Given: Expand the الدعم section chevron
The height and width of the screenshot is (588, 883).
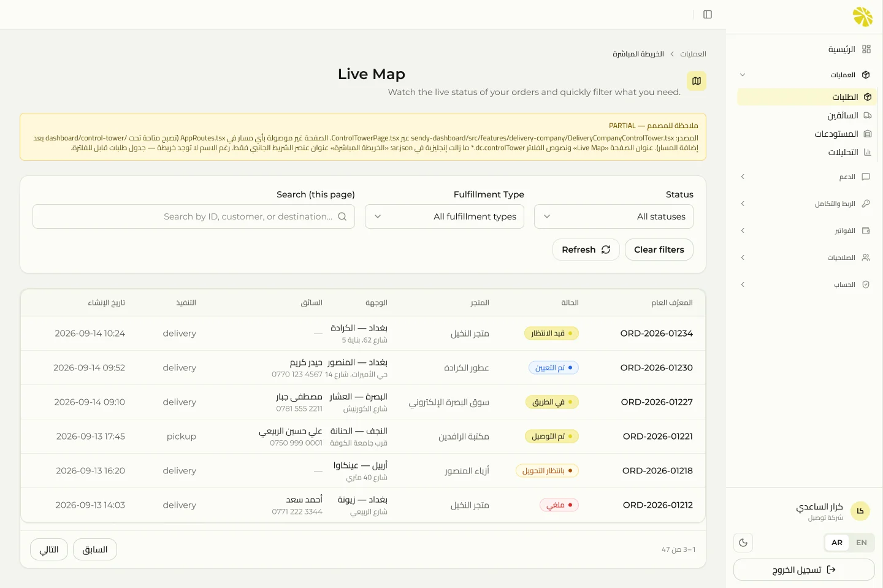Looking at the screenshot, I should (x=743, y=177).
